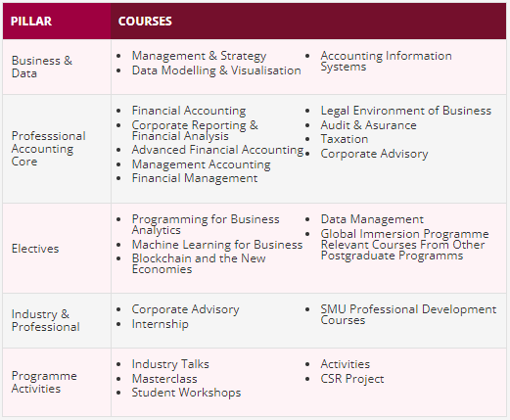Click Audit & Asurance entry
Viewport: 510px width, 420px height.
point(368,125)
